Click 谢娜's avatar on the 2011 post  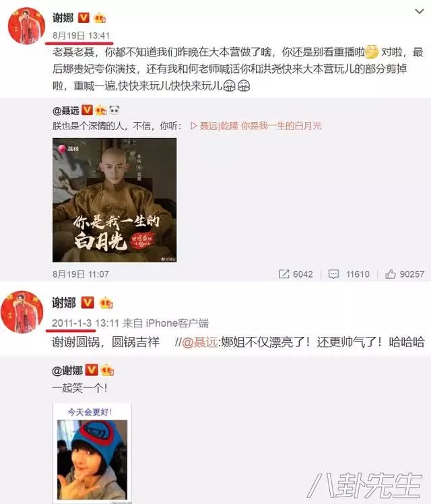click(22, 312)
